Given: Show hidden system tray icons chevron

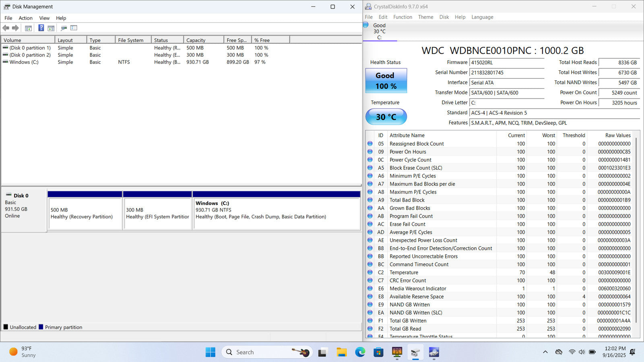Looking at the screenshot, I should [x=545, y=352].
